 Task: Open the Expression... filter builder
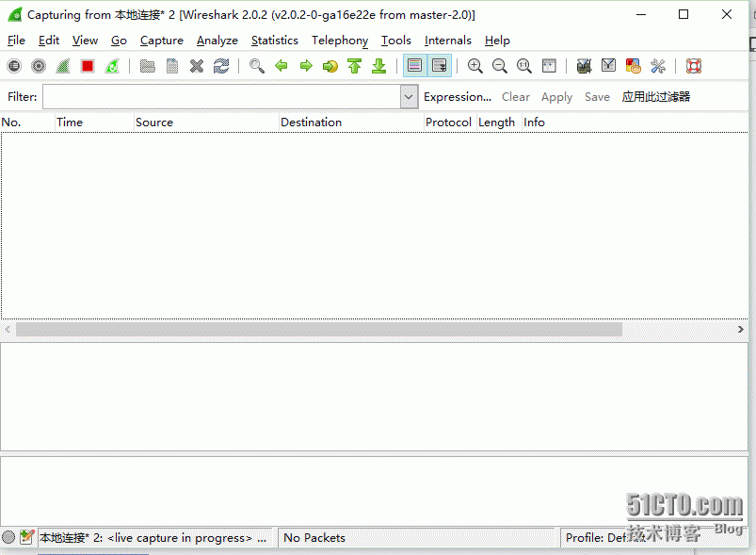[458, 96]
